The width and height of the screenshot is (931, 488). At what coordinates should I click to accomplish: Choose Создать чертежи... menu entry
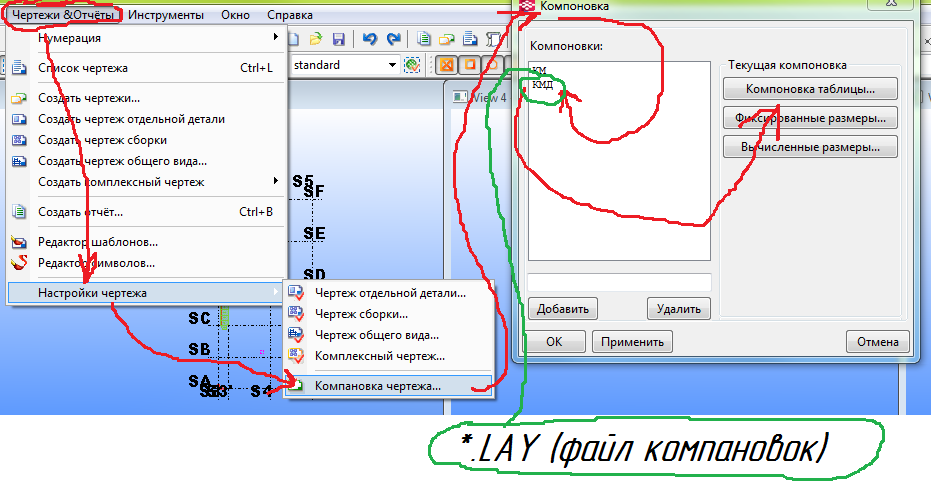click(x=147, y=98)
